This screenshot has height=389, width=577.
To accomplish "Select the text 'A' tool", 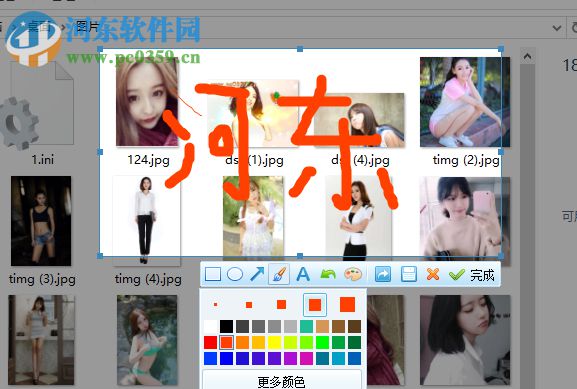I will tap(303, 275).
